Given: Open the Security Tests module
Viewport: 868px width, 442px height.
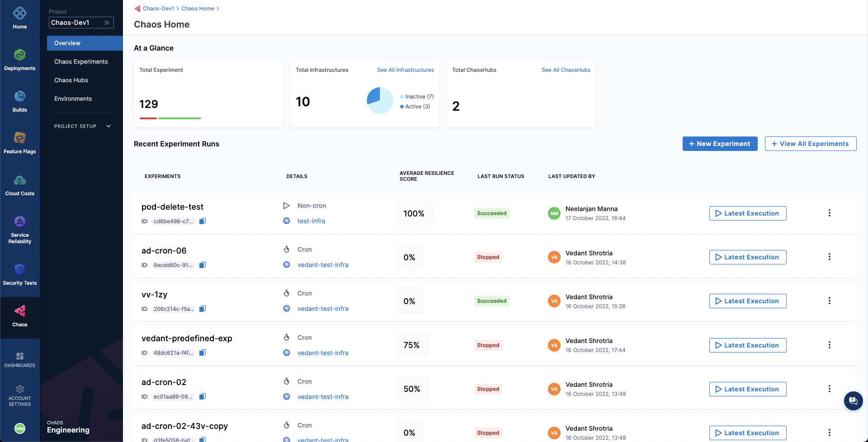Looking at the screenshot, I should (19, 274).
